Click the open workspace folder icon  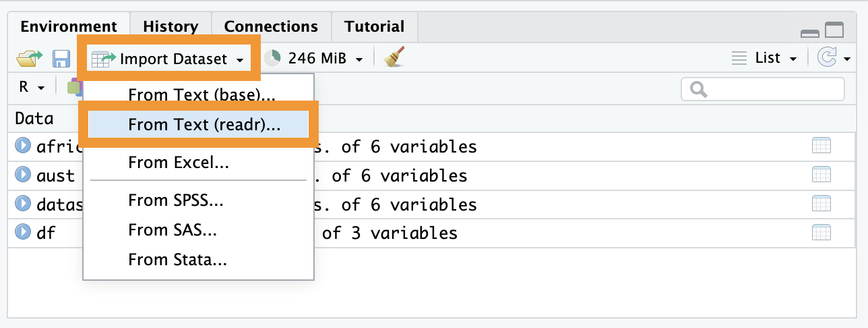point(28,59)
